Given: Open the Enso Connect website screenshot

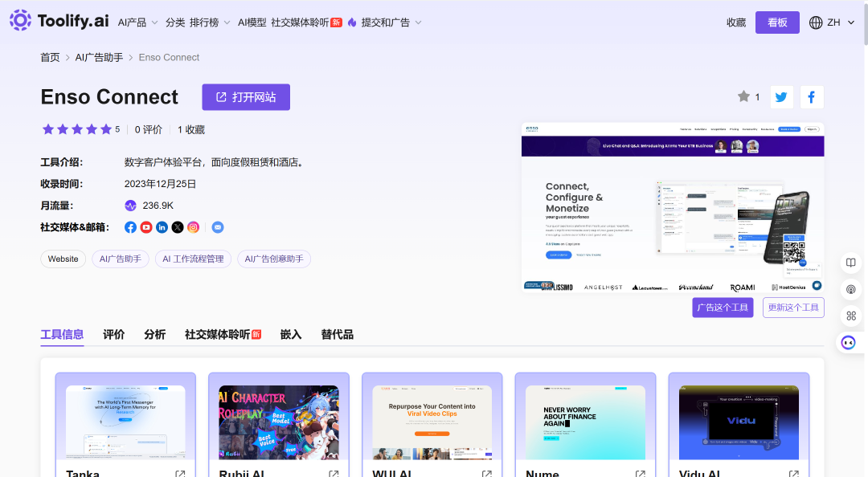Looking at the screenshot, I should pos(673,207).
